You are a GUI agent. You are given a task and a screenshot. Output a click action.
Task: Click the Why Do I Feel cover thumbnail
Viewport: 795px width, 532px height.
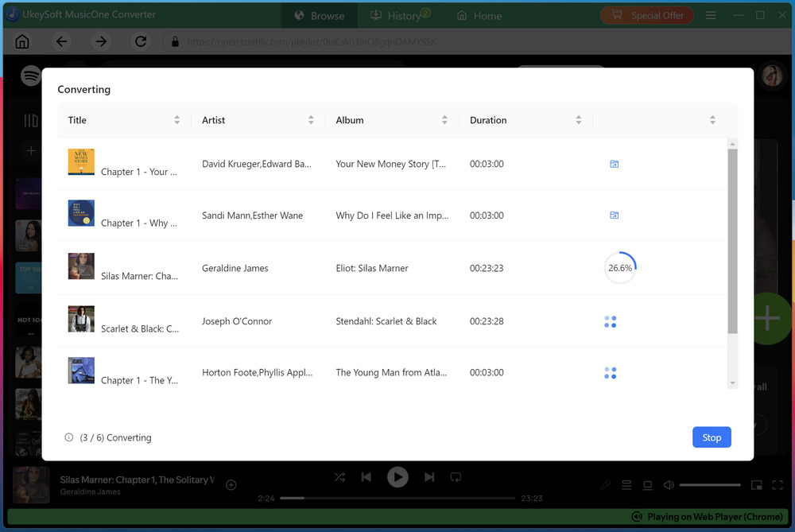(x=81, y=213)
